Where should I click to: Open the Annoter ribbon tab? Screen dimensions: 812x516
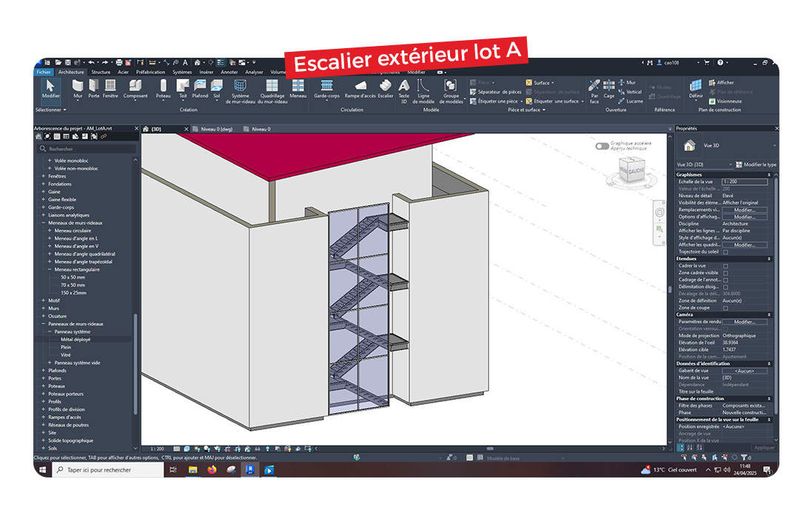coord(229,72)
